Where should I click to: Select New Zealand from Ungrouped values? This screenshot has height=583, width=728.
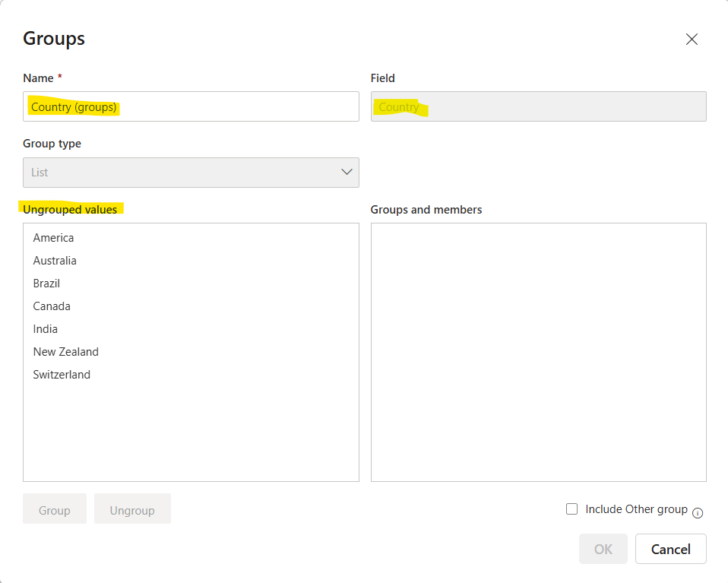coord(65,351)
